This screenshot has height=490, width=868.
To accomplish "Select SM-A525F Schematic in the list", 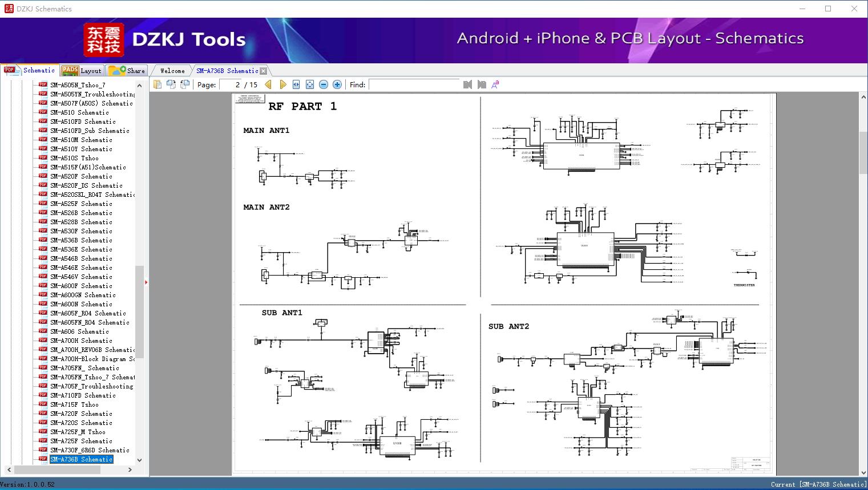I will pyautogui.click(x=81, y=204).
